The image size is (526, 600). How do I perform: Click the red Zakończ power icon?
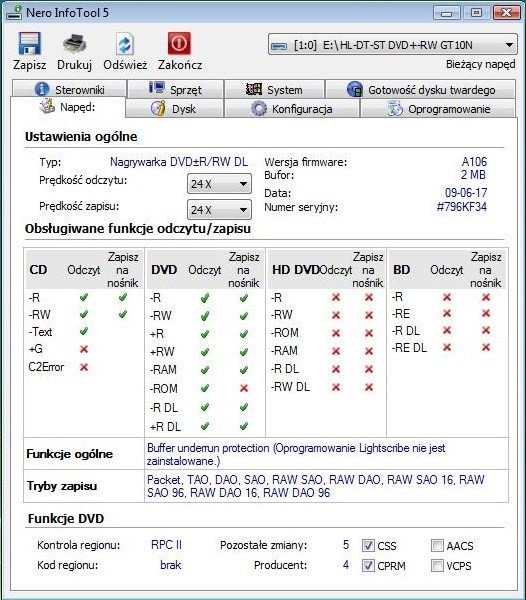point(179,43)
